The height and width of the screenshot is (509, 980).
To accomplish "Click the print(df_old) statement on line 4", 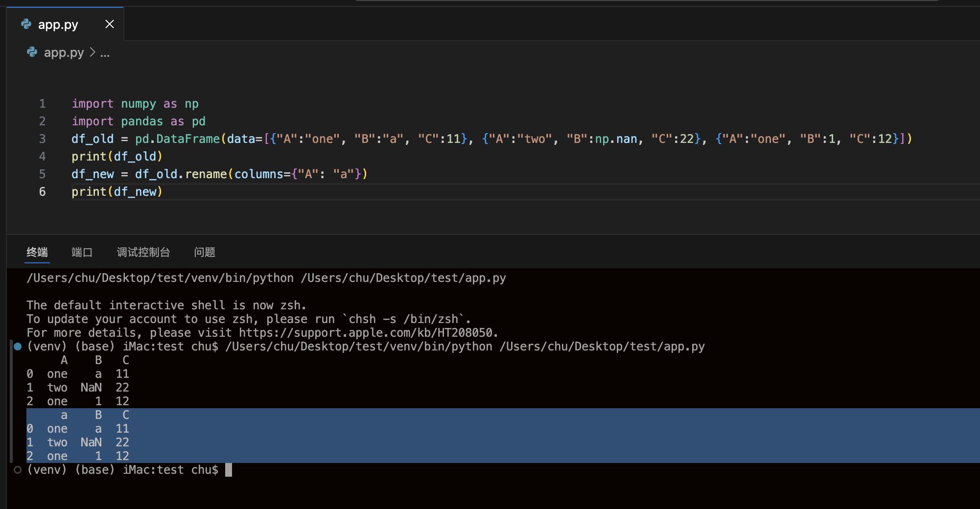I will 117,157.
